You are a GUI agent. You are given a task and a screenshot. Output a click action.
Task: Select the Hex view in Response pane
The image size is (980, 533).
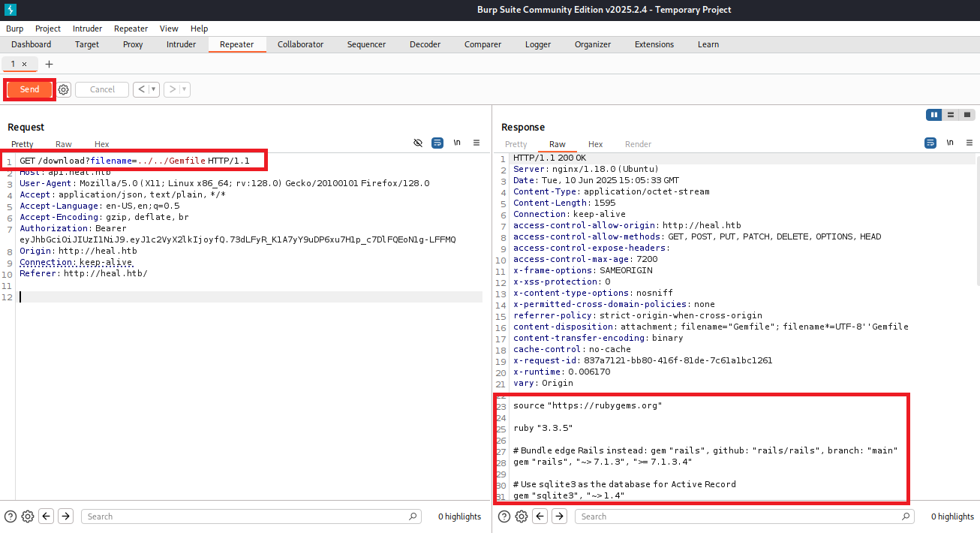click(595, 144)
